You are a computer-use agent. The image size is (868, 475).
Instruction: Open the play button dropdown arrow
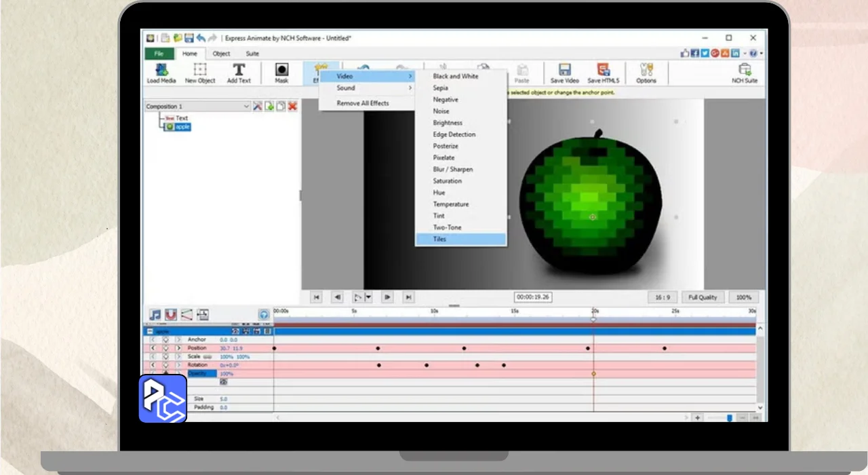pyautogui.click(x=369, y=297)
